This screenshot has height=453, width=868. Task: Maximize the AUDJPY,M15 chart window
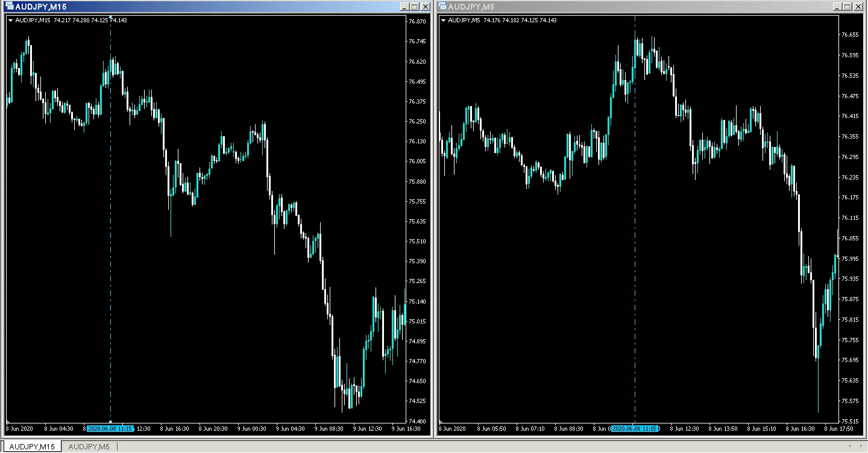[x=414, y=7]
